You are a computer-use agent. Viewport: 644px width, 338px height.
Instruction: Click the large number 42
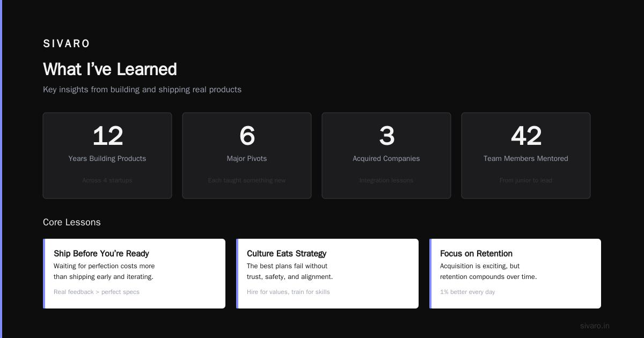pos(526,136)
